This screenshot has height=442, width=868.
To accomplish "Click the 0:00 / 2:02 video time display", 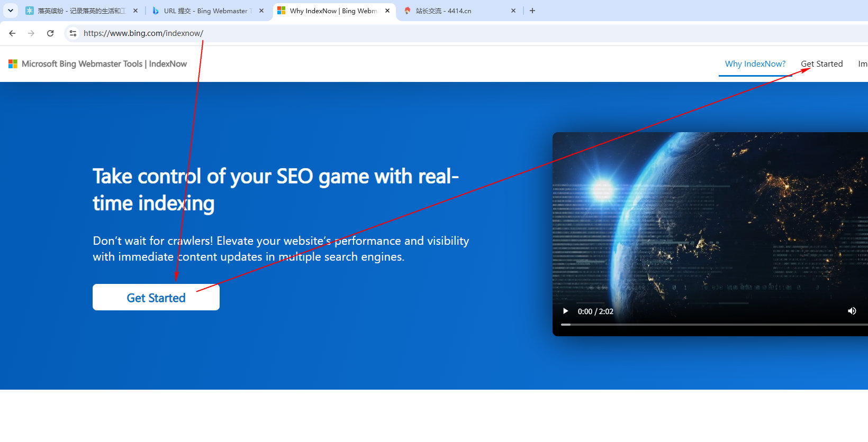I will pos(595,311).
